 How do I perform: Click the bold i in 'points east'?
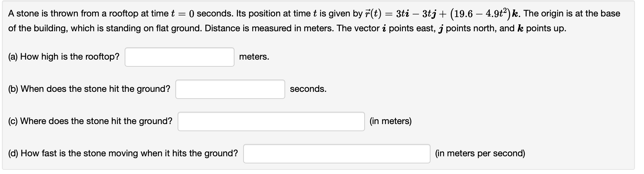(x=384, y=28)
